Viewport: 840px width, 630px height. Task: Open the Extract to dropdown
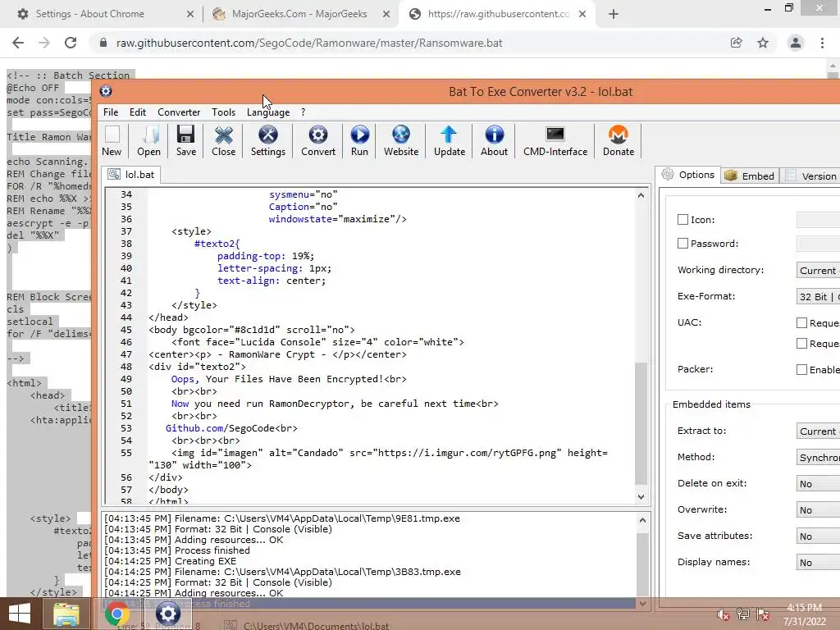pyautogui.click(x=818, y=431)
